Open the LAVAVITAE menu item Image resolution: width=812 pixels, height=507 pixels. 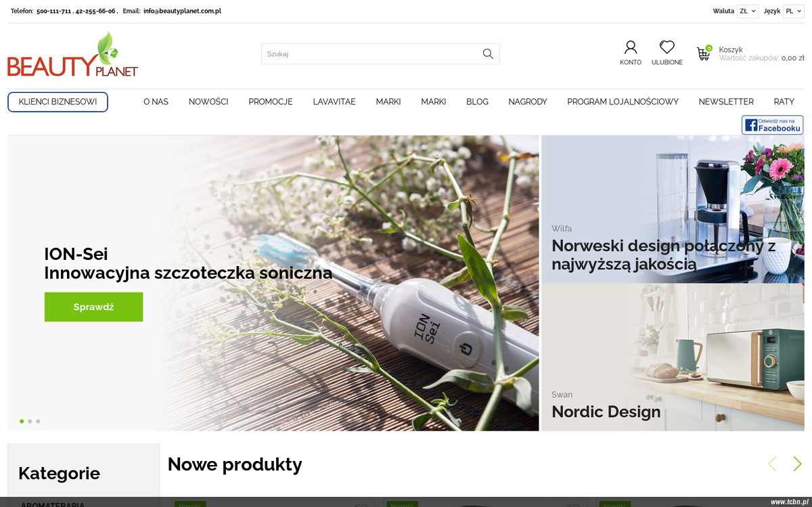[x=334, y=102]
